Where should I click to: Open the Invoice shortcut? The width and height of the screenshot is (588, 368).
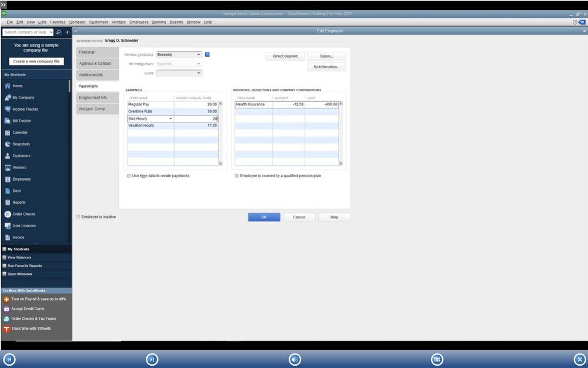tap(19, 237)
